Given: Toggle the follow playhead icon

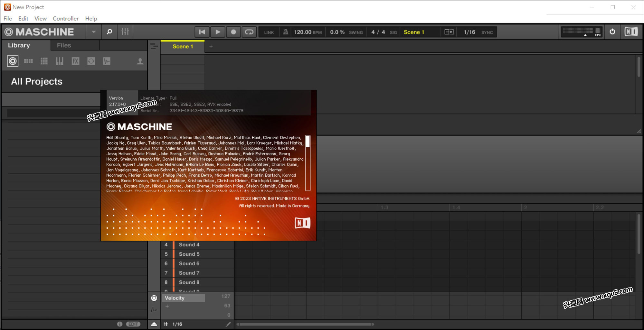Looking at the screenshot, I should point(449,32).
